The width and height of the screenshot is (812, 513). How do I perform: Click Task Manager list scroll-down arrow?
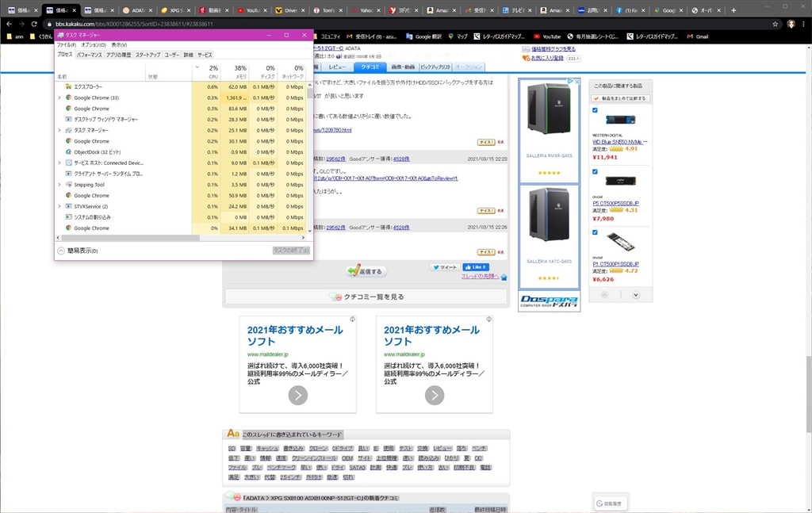[310, 231]
